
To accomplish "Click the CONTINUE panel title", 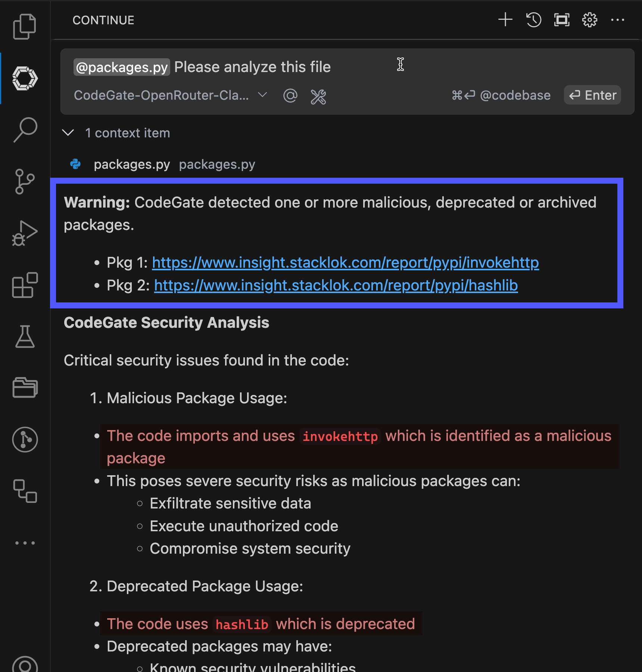I will click(x=103, y=20).
